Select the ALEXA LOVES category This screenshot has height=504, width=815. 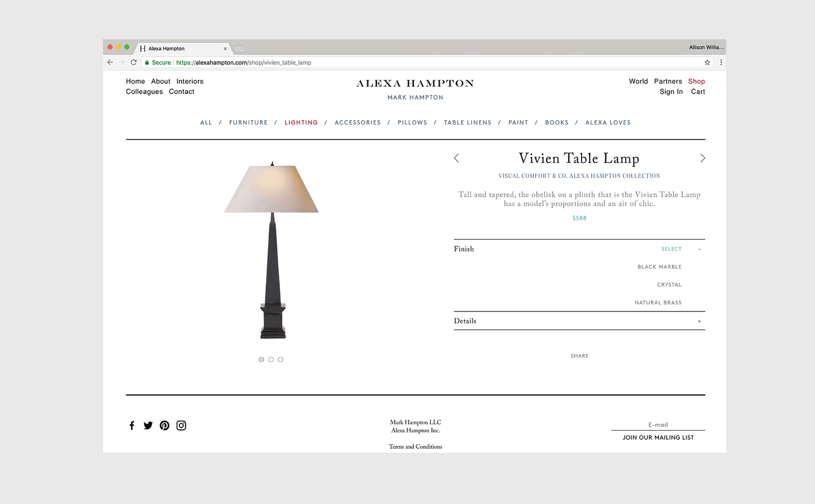click(x=608, y=123)
